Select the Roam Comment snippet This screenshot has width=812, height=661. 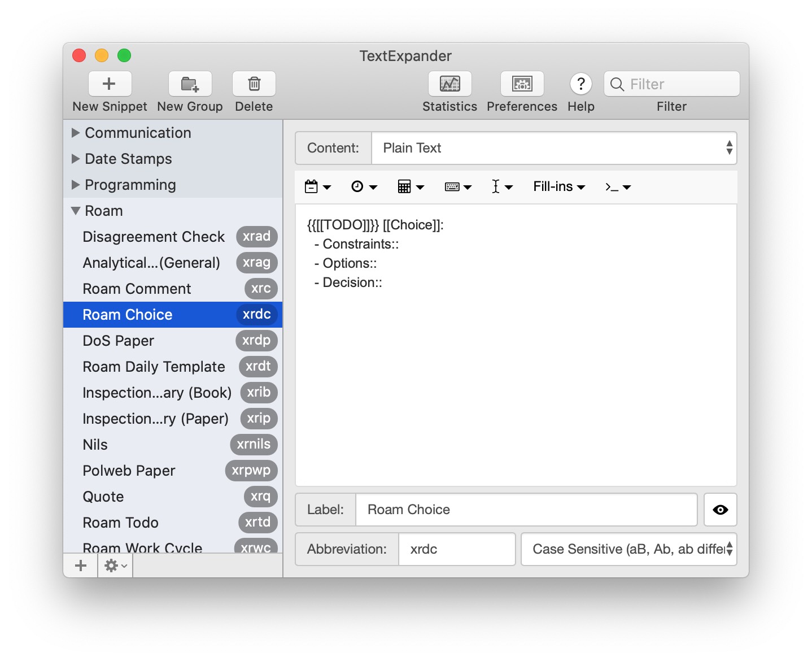173,289
